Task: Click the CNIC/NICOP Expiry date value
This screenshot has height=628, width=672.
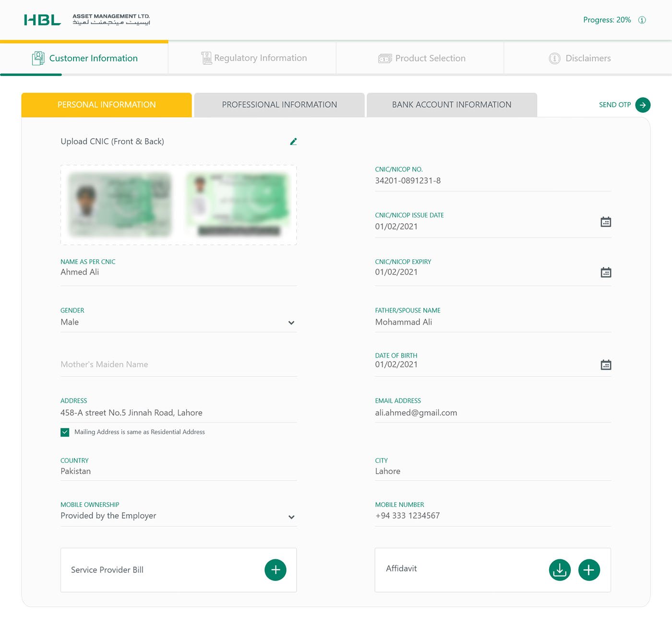Action: (x=396, y=272)
